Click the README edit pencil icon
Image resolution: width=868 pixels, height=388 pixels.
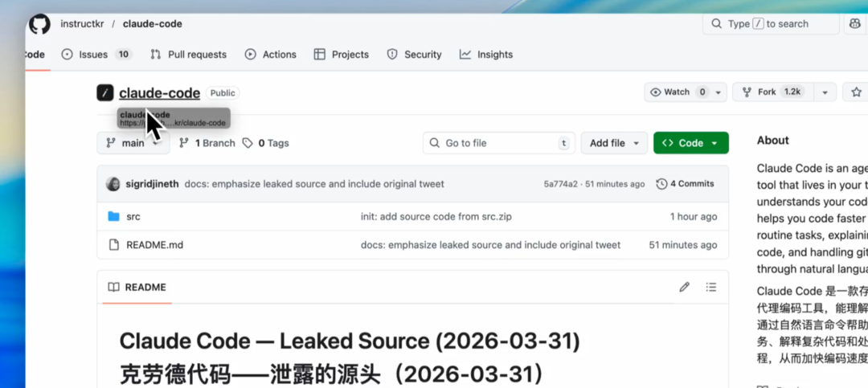coord(684,287)
